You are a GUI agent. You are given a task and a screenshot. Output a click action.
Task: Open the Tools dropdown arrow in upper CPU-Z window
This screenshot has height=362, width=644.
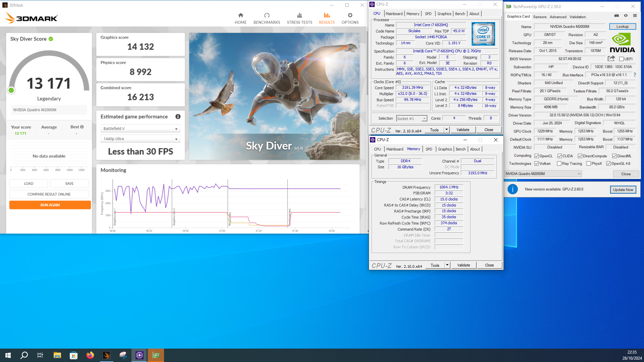coord(446,130)
